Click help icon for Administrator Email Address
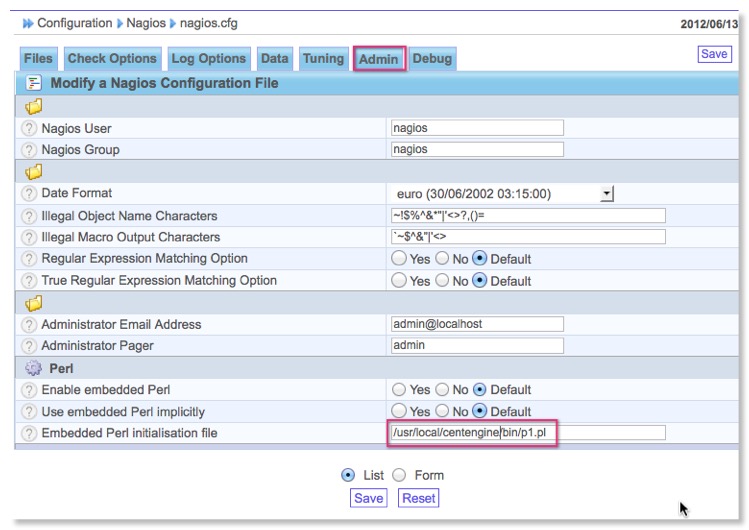Screen dimensions: 749x530 coord(29,324)
